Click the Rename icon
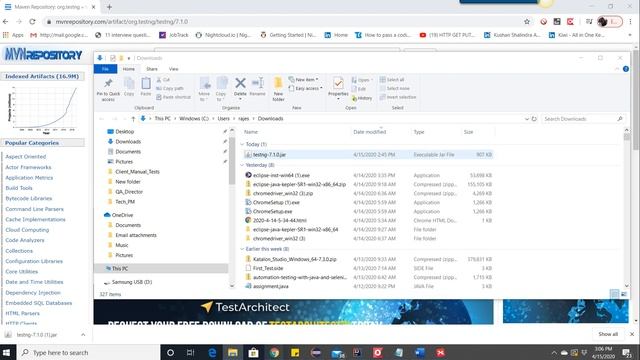This screenshot has width=640, height=360. click(x=258, y=83)
